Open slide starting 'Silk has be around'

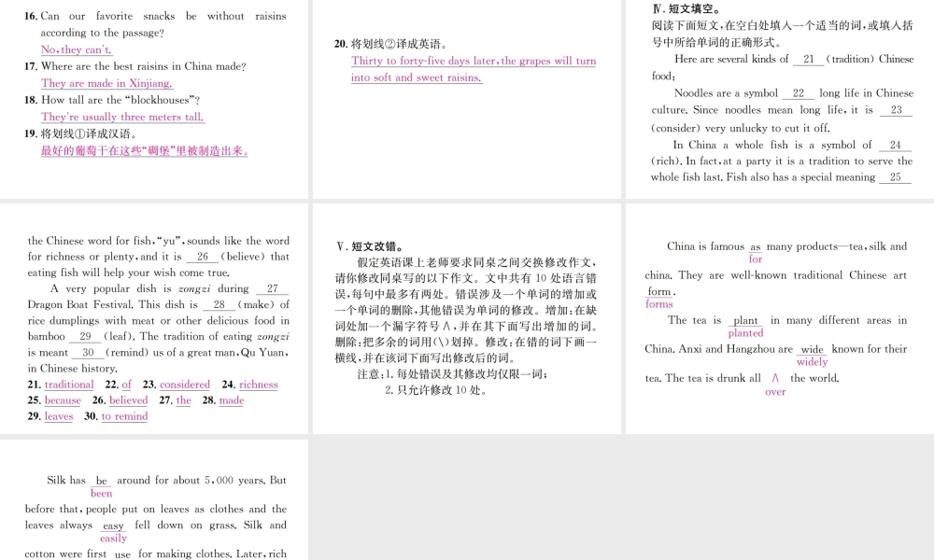pyautogui.click(x=154, y=499)
